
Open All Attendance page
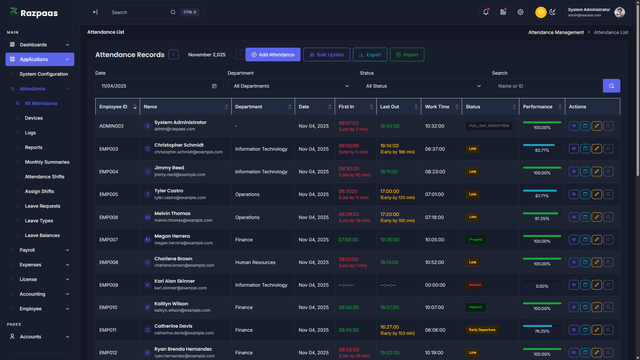(x=41, y=104)
